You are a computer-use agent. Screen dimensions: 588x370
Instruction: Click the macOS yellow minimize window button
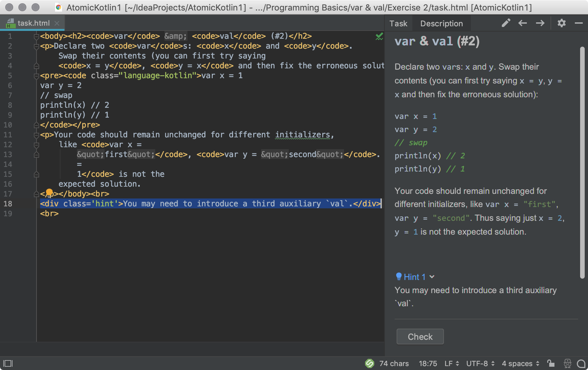pyautogui.click(x=22, y=7)
